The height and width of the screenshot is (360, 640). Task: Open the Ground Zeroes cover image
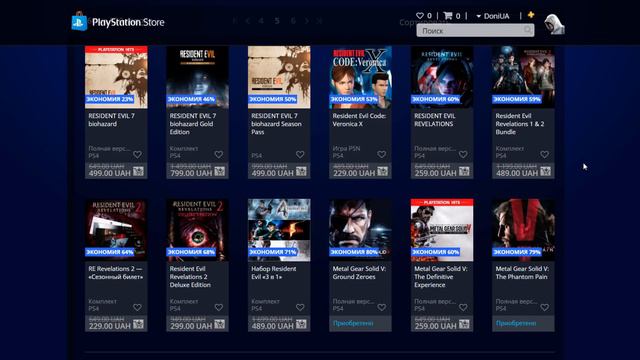pos(360,230)
